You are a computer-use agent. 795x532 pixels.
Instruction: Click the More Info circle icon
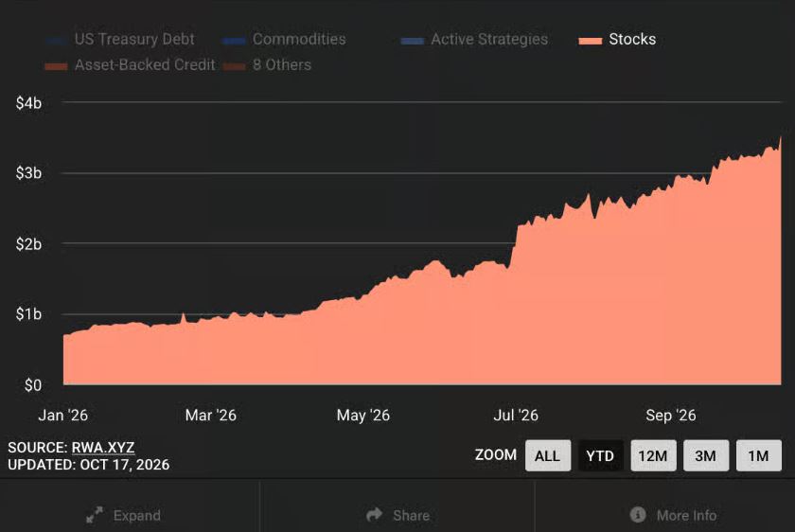[x=638, y=515]
